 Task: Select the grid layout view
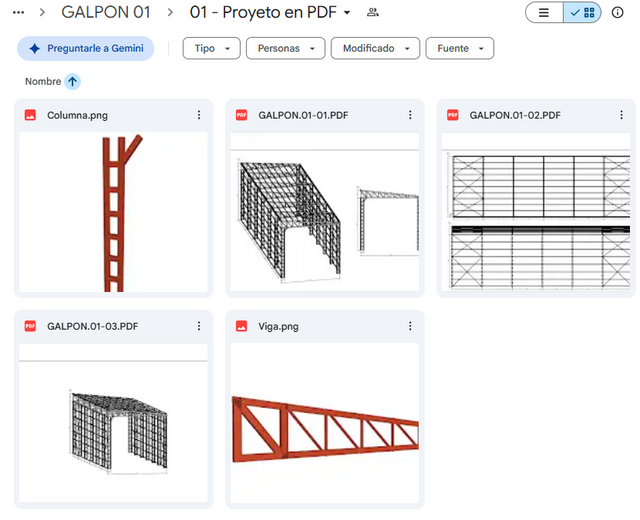pos(582,13)
